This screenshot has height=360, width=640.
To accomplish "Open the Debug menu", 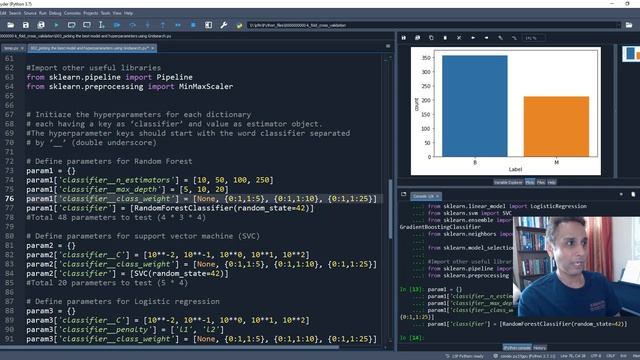I will pos(55,13).
